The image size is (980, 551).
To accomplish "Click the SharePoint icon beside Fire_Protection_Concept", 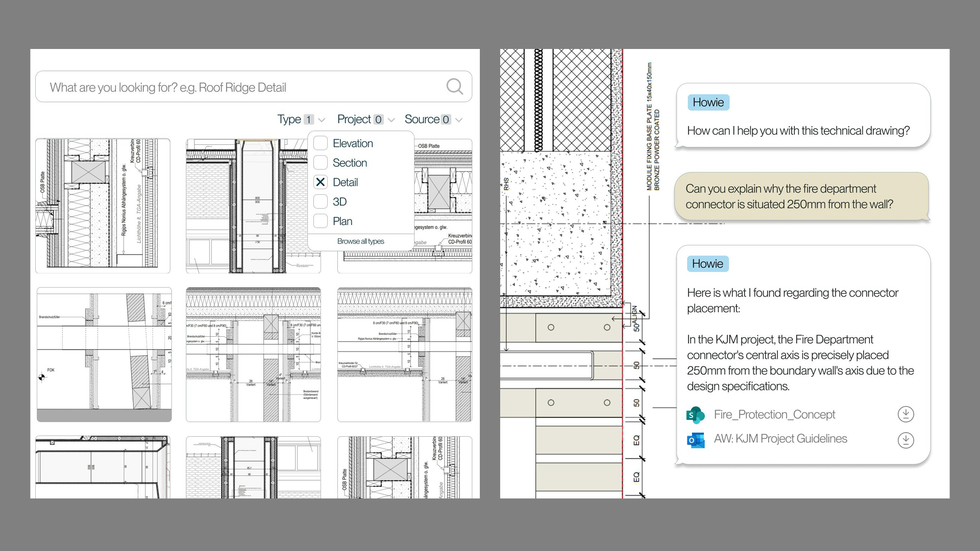I will click(x=695, y=415).
